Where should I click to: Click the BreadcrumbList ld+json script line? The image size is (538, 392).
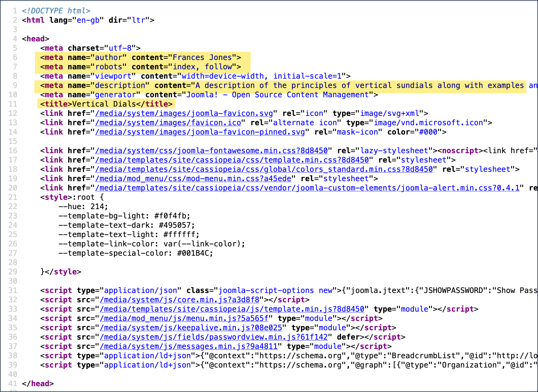(289, 356)
